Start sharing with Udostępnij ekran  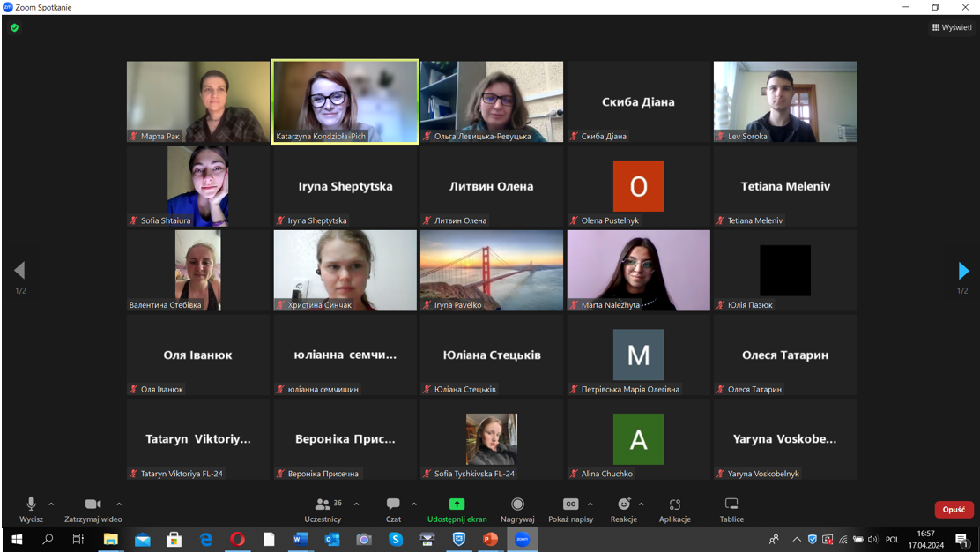click(457, 509)
